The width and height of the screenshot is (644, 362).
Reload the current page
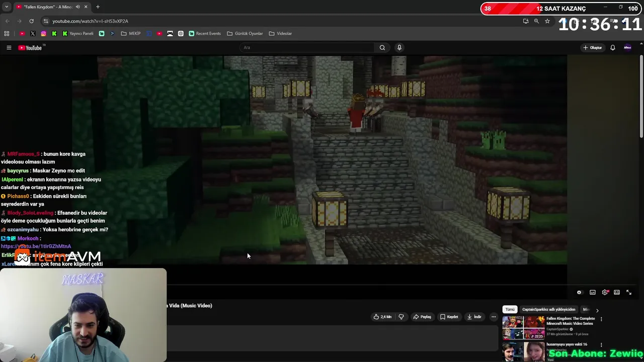click(31, 21)
